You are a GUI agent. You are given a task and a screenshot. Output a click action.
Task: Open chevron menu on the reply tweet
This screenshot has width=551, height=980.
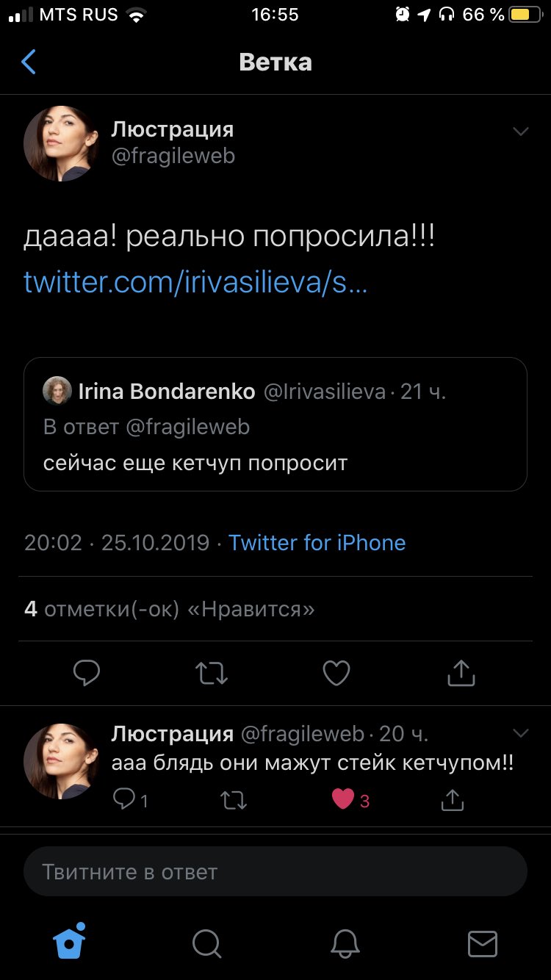click(520, 733)
